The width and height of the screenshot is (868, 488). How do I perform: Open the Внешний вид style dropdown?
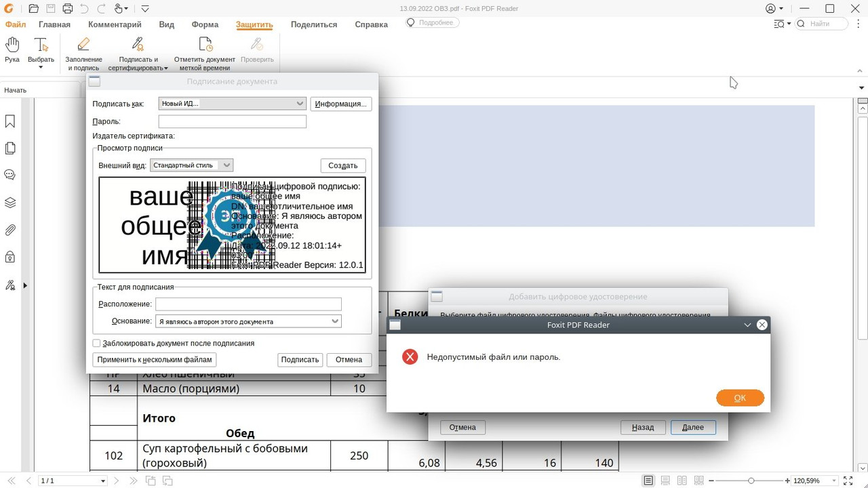191,165
